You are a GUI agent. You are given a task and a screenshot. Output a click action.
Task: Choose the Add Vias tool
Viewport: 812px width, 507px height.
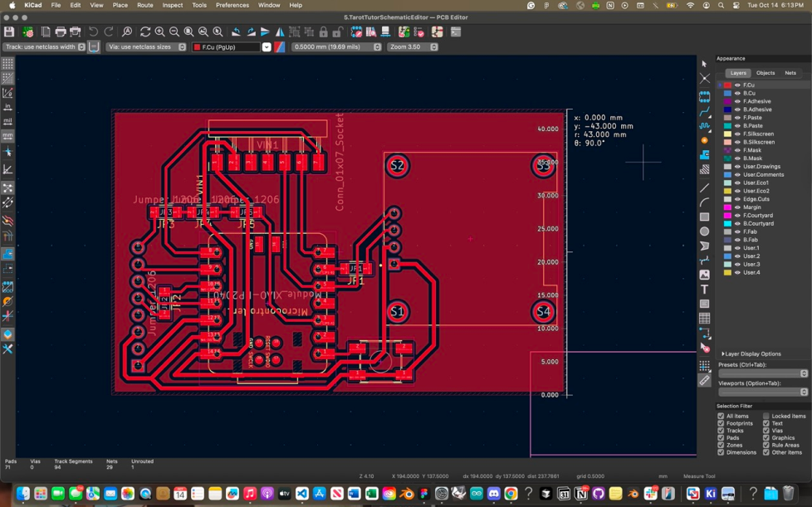click(704, 141)
